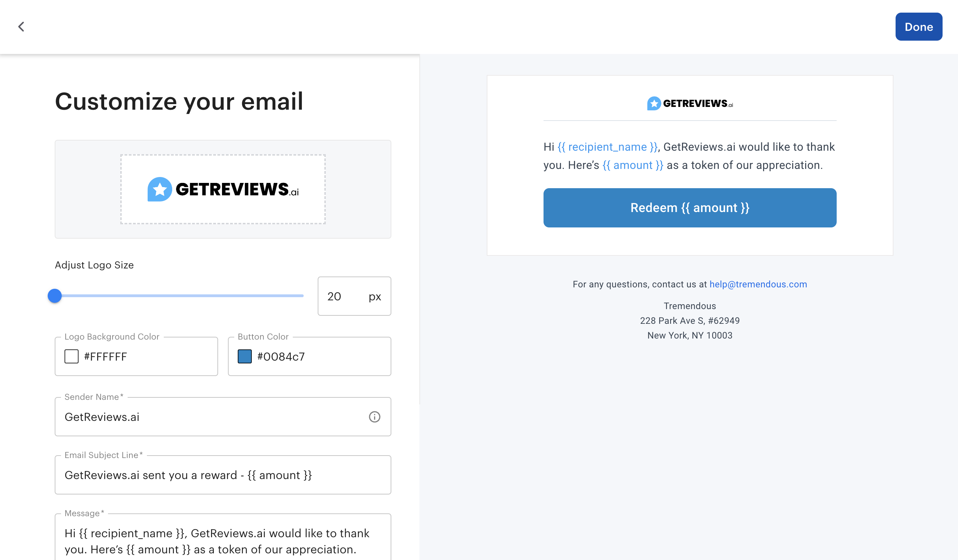Click the Redeem {{ amount }} button in preview
The height and width of the screenshot is (560, 958).
click(690, 207)
